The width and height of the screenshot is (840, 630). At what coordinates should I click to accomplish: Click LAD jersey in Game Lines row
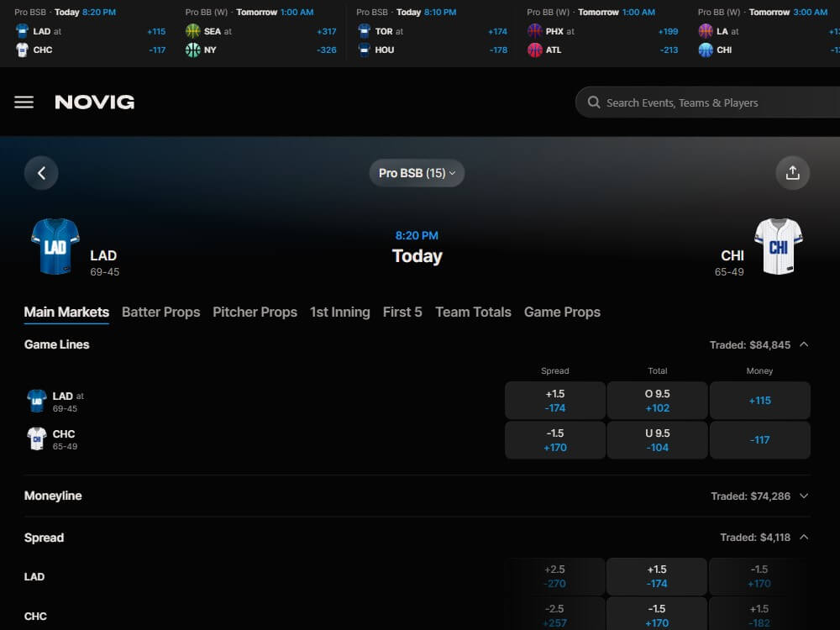click(37, 401)
